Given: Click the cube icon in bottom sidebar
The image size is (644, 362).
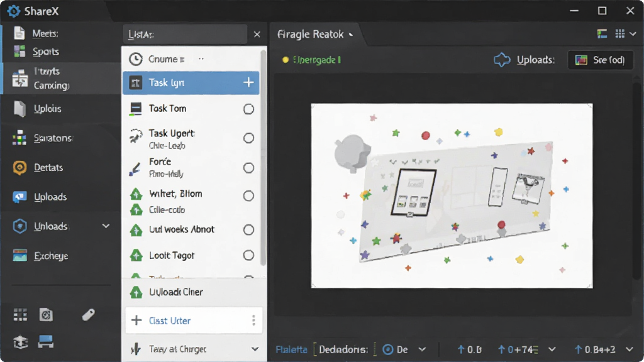Looking at the screenshot, I should point(20,342).
